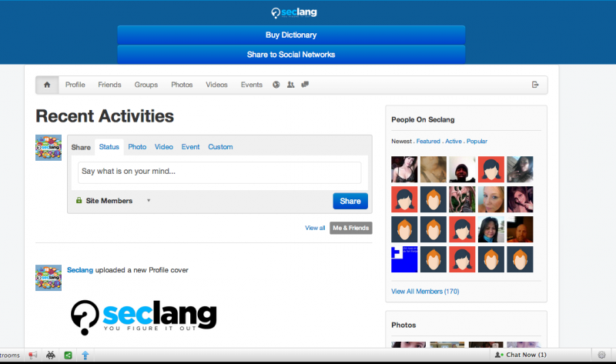Switch to the Video share tab
Screen dimensions: 616x364
[164, 147]
